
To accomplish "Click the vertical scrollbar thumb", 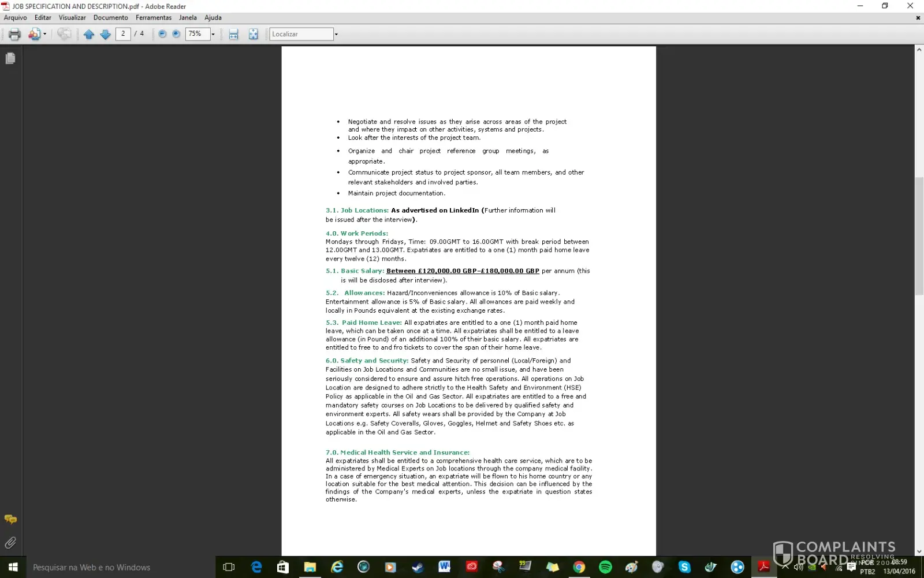I will tap(919, 237).
